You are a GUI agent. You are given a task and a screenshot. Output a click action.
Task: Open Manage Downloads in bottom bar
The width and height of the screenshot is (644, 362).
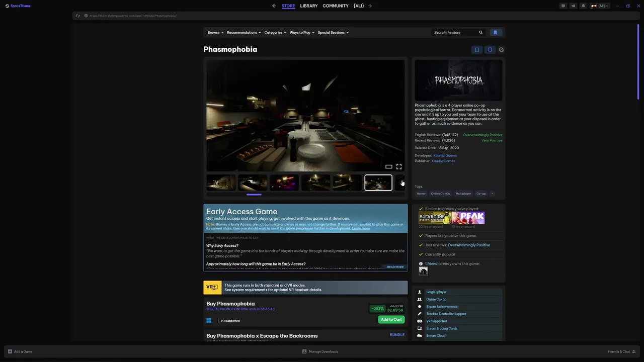tap(320, 351)
